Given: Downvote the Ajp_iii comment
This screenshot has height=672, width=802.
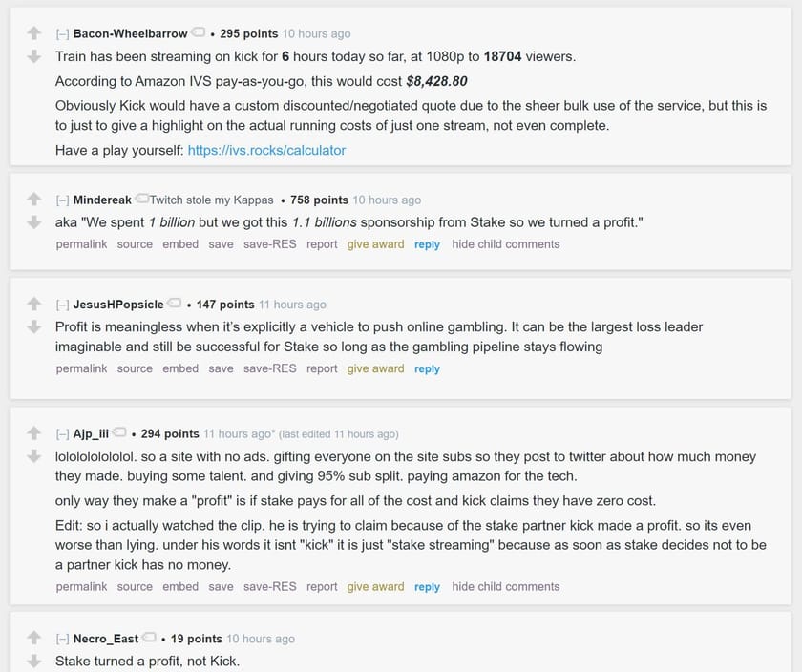Looking at the screenshot, I should point(34,455).
